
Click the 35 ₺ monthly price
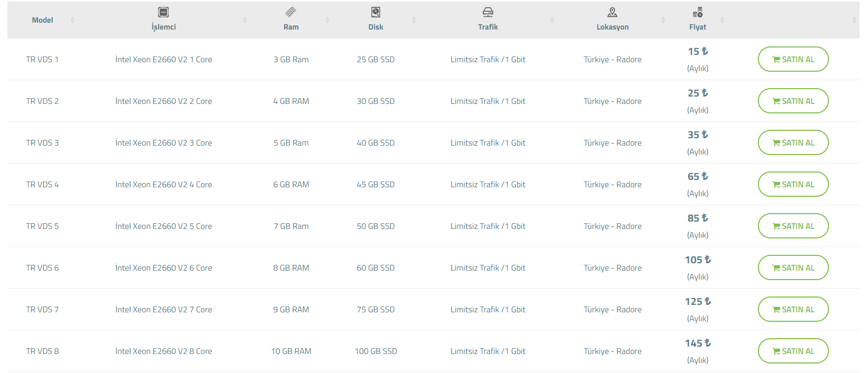click(698, 135)
